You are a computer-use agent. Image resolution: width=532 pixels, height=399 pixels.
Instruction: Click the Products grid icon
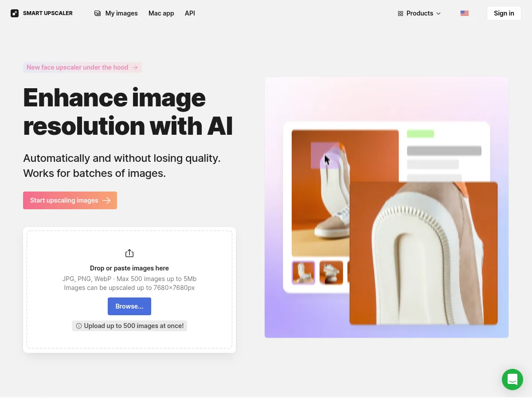pos(401,13)
